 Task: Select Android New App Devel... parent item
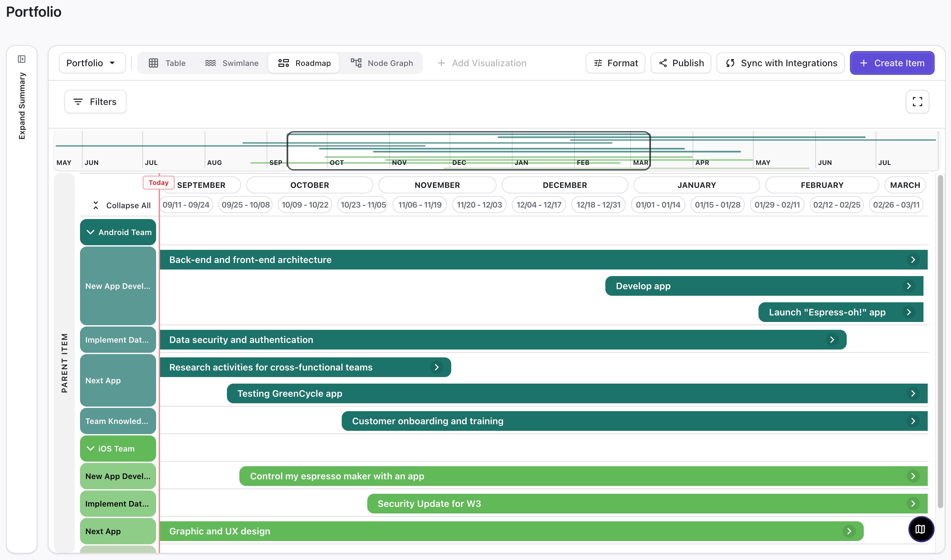118,286
